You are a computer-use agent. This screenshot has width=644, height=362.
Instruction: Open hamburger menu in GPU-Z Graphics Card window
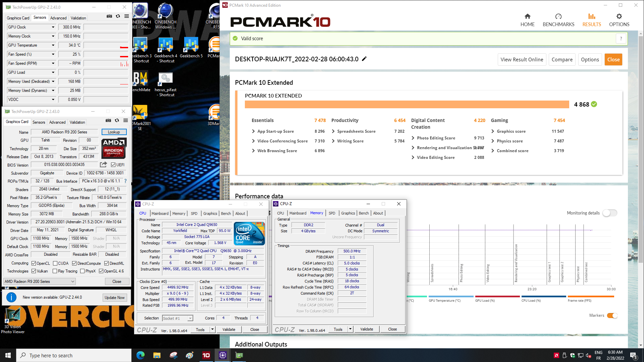(125, 120)
